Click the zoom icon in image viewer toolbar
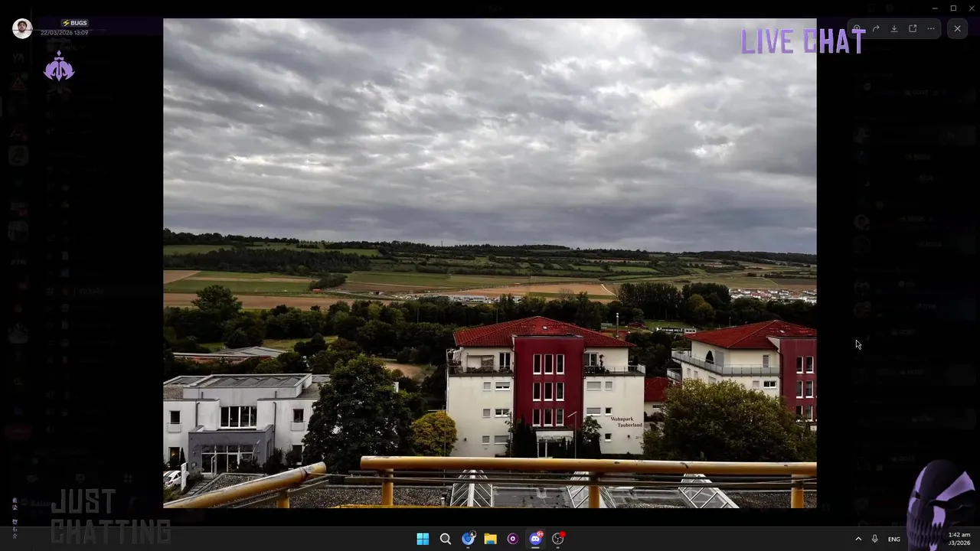Viewport: 980px width, 551px height. point(857,29)
